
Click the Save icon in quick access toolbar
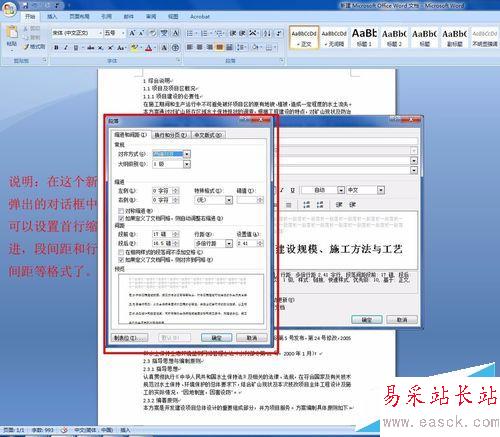coord(25,5)
